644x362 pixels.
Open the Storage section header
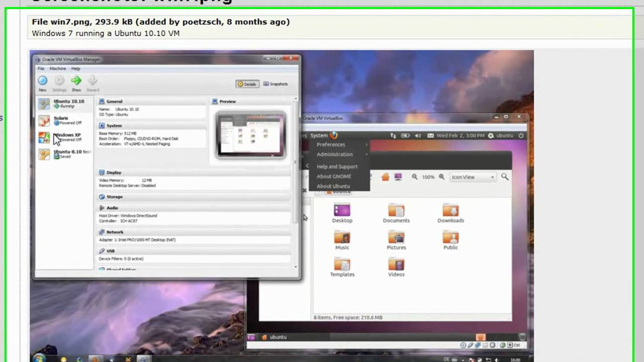tap(195, 197)
